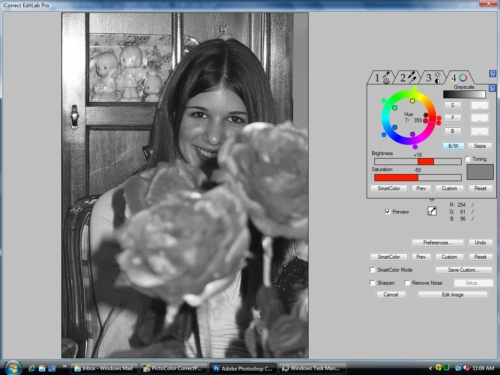
Task: Select the solid green dot outside the hue ring
Action: 384,100
